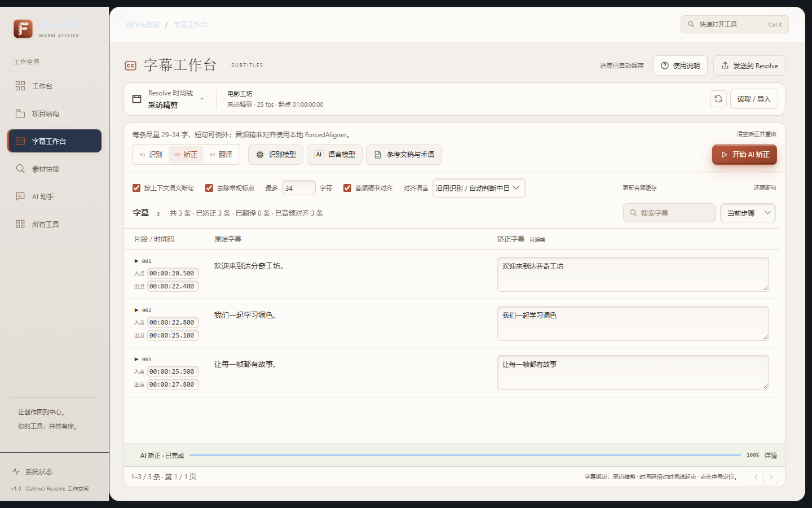Click 还原断句 link
The width and height of the screenshot is (812, 508).
point(765,188)
